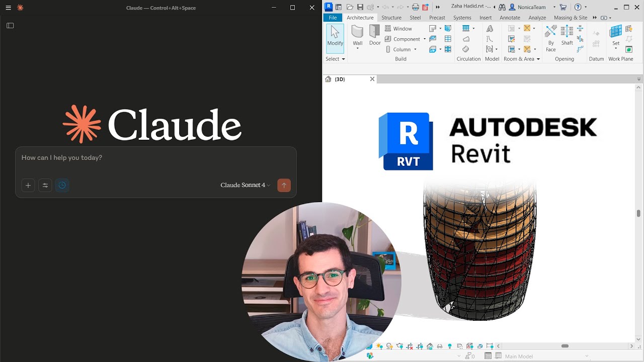Switch to the Annotate ribbon tab
The image size is (644, 362).
tap(510, 18)
